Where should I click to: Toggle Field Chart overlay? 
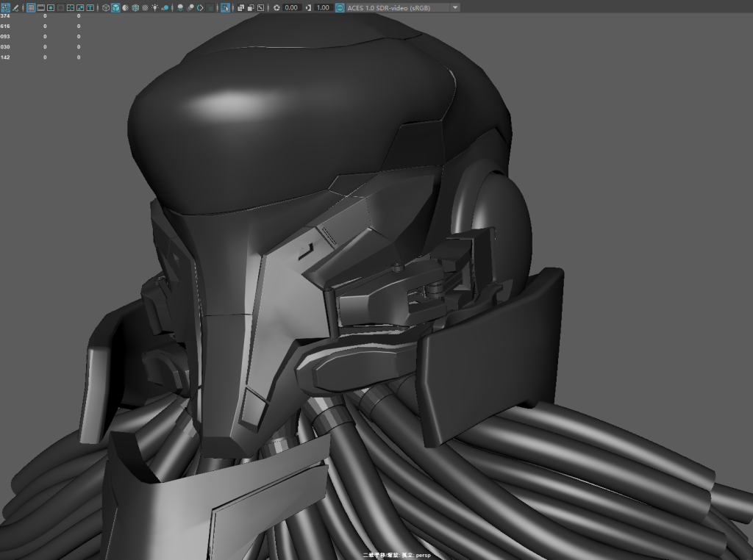click(x=70, y=7)
